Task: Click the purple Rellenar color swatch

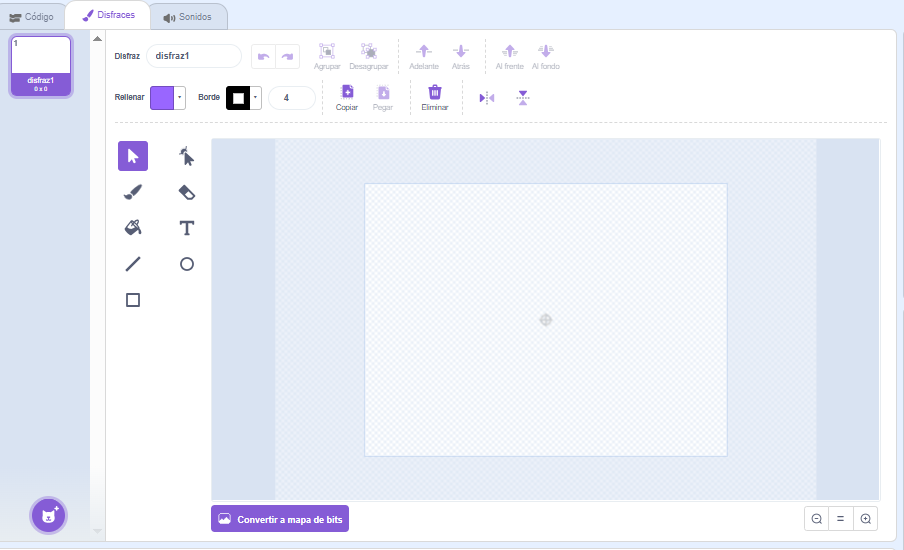Action: pyautogui.click(x=162, y=98)
